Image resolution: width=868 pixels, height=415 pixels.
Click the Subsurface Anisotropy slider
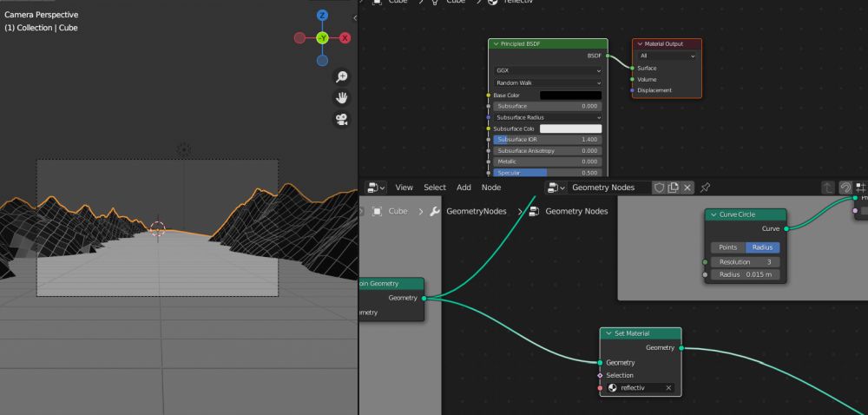[x=548, y=150]
